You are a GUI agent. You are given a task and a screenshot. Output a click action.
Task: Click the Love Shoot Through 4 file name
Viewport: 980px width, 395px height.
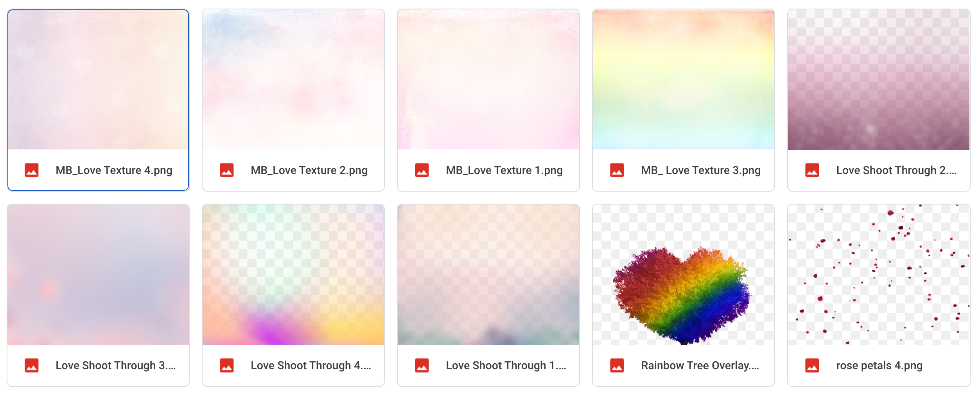311,366
